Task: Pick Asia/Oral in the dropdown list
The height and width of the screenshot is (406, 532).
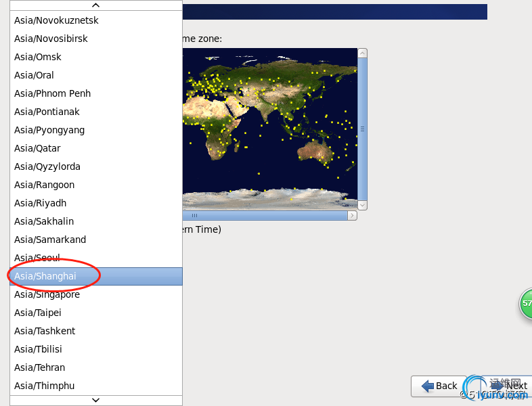Action: [x=96, y=75]
